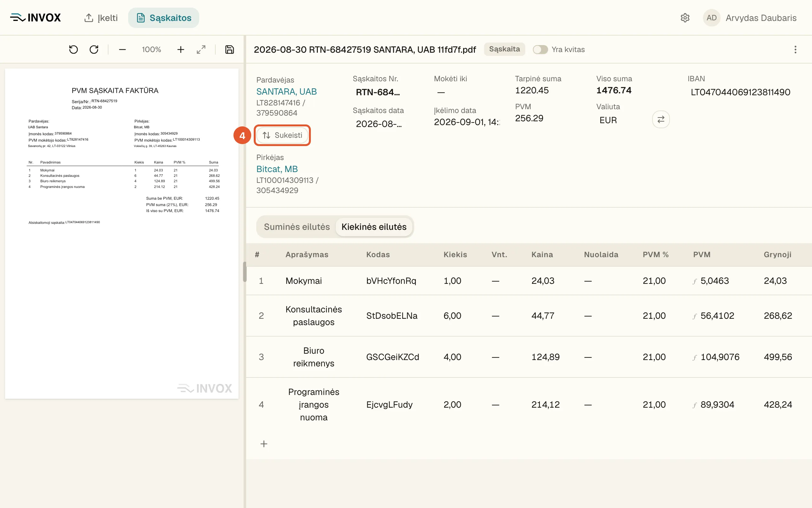The image size is (812, 508).
Task: Click Viso suma value 1476.74
Action: [614, 90]
